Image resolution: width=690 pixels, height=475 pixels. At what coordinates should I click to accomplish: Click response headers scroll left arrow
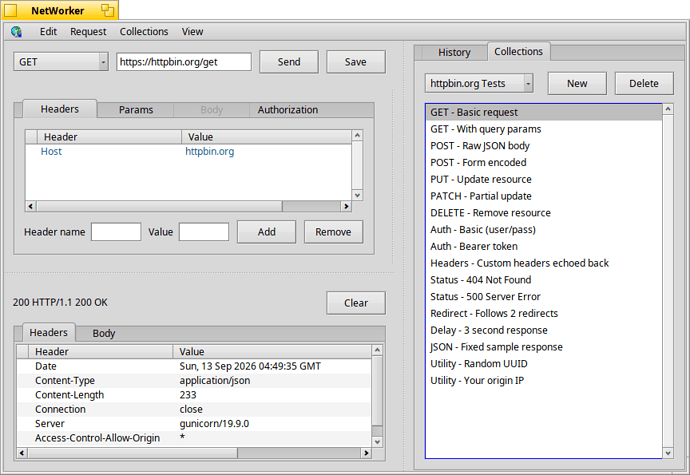coord(22,453)
